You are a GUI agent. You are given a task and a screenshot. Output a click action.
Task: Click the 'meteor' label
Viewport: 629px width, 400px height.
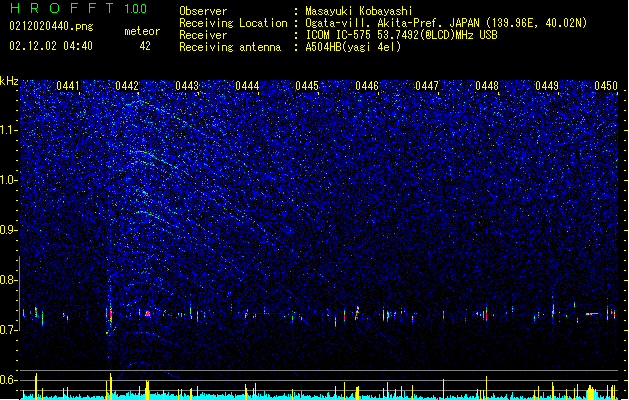tap(142, 31)
